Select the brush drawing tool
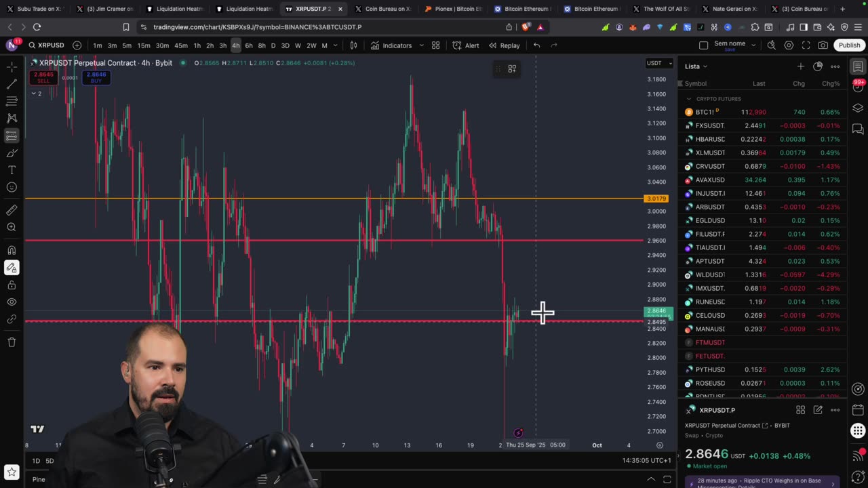 coord(12,152)
